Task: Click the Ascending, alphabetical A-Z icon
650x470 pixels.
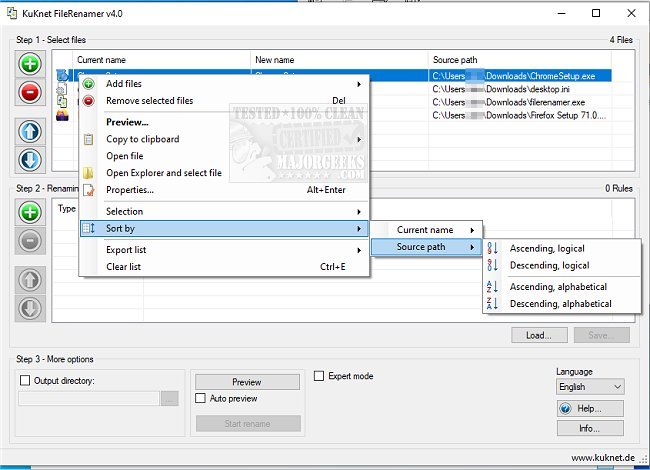Action: coord(492,287)
